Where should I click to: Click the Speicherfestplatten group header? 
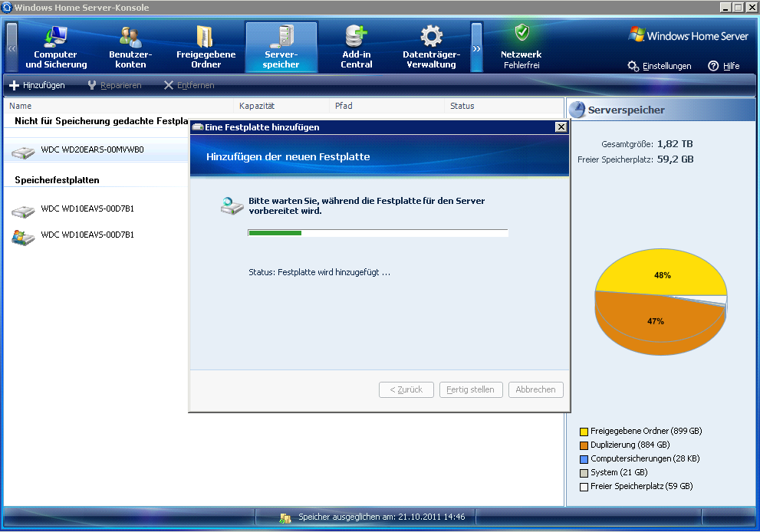point(57,180)
